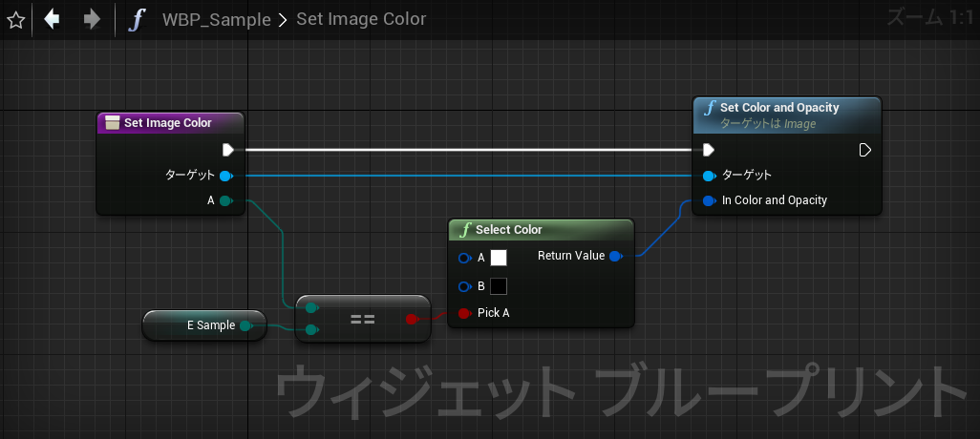The image size is (980, 439).
Task: Click the E Sample output pin
Action: coord(245,325)
